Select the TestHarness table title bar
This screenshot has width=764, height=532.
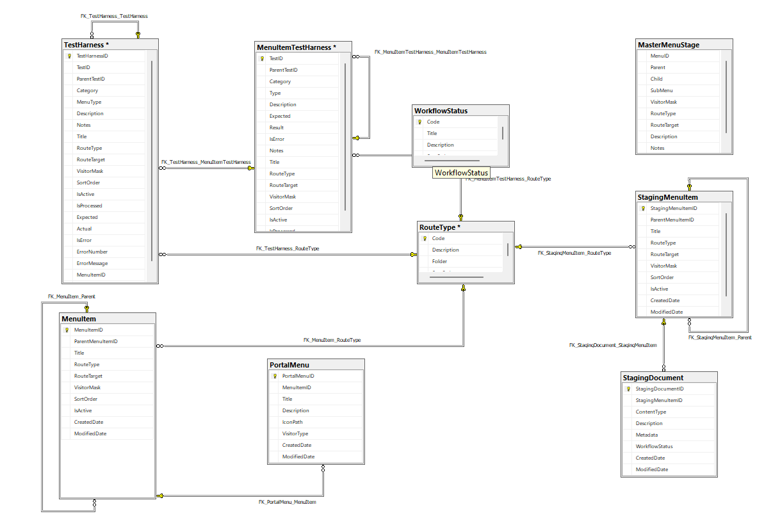(110, 45)
